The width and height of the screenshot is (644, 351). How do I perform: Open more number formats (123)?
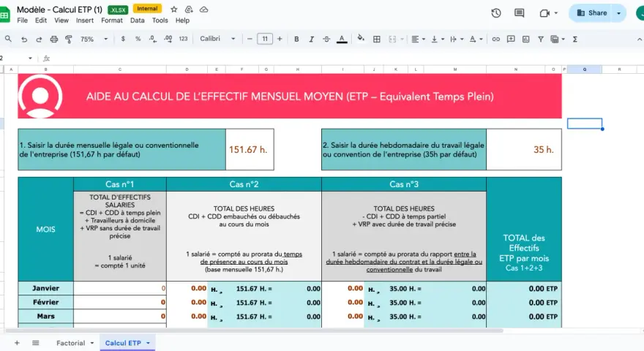(x=183, y=39)
